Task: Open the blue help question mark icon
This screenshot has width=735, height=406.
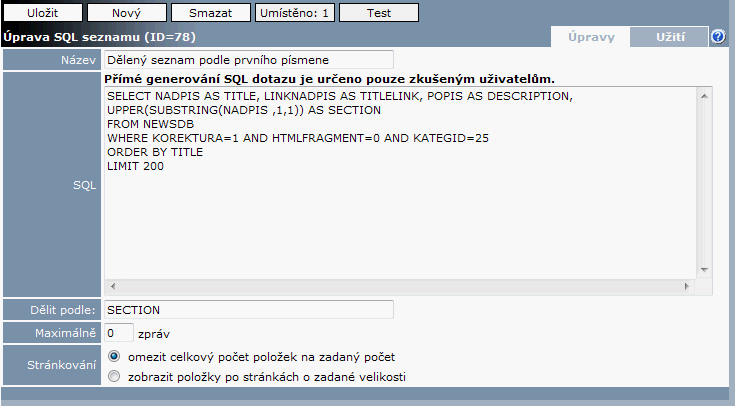Action: coord(718,37)
